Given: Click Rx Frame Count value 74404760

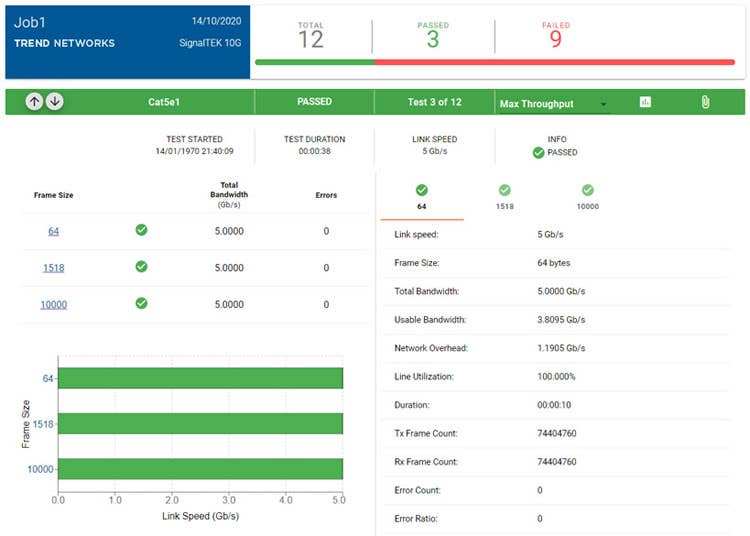Looking at the screenshot, I should (557, 462).
